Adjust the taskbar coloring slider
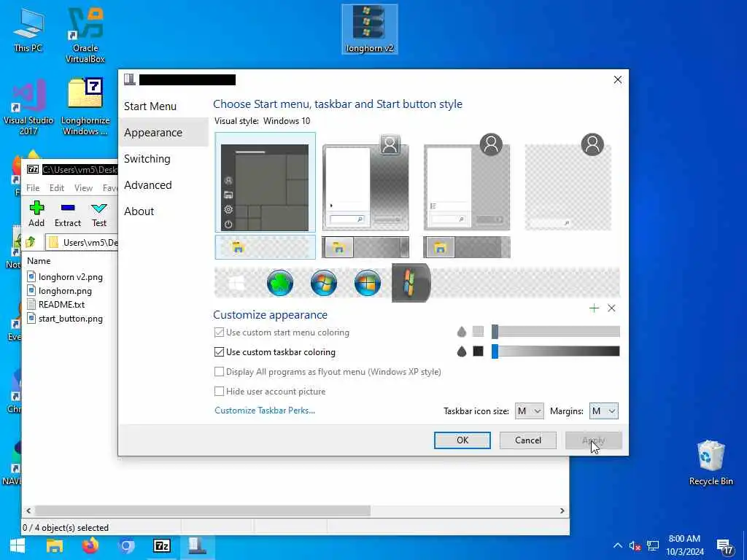 pyautogui.click(x=555, y=351)
